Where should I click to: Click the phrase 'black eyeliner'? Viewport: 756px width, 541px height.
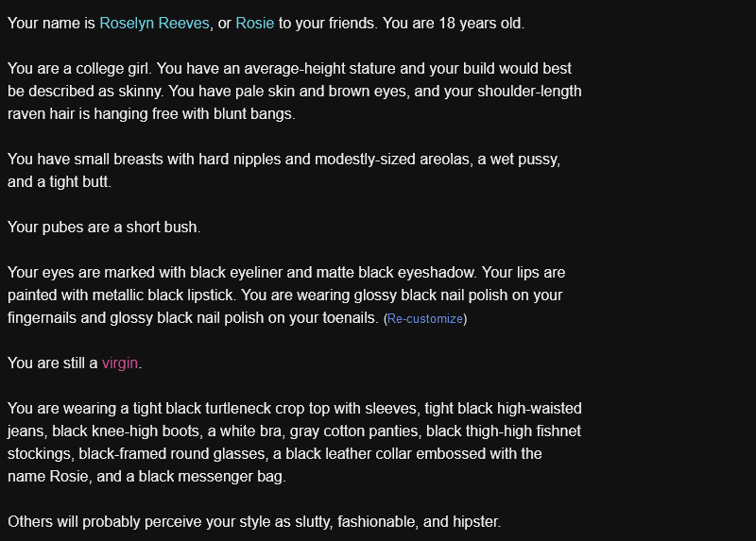point(236,273)
